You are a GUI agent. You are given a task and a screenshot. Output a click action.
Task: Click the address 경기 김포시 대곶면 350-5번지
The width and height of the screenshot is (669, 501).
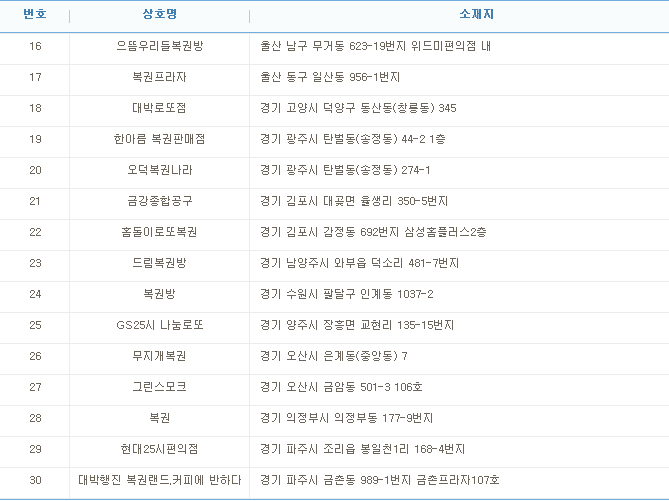point(354,201)
